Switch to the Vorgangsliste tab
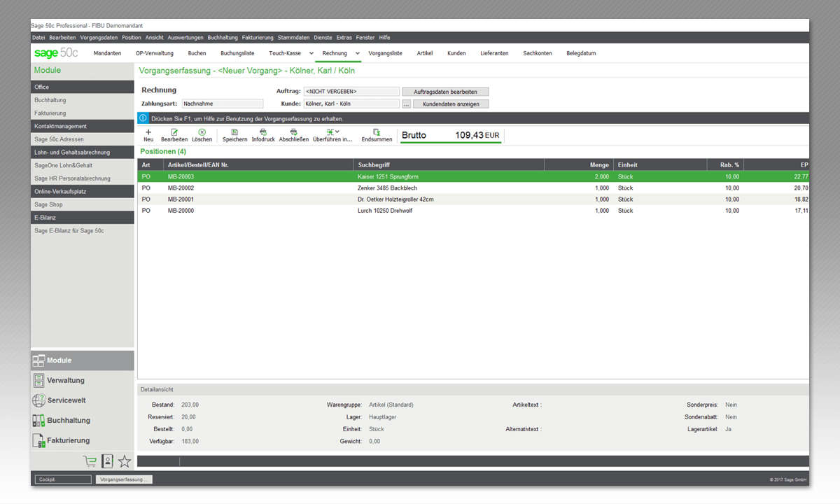The image size is (840, 504). [385, 53]
